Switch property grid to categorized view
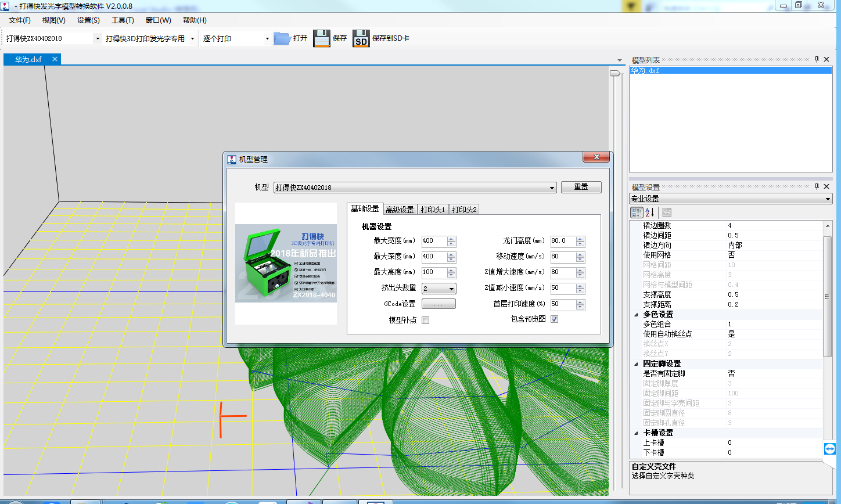Viewport: 841px width, 504px height. click(637, 213)
